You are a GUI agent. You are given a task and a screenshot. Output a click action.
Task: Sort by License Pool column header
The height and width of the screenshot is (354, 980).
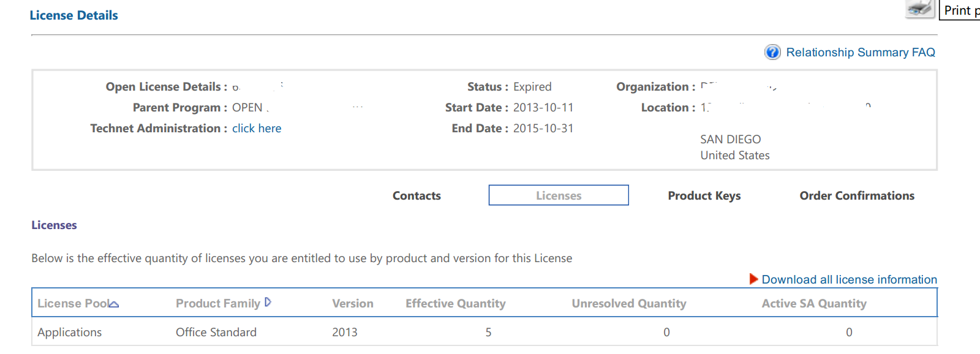pyautogui.click(x=73, y=304)
